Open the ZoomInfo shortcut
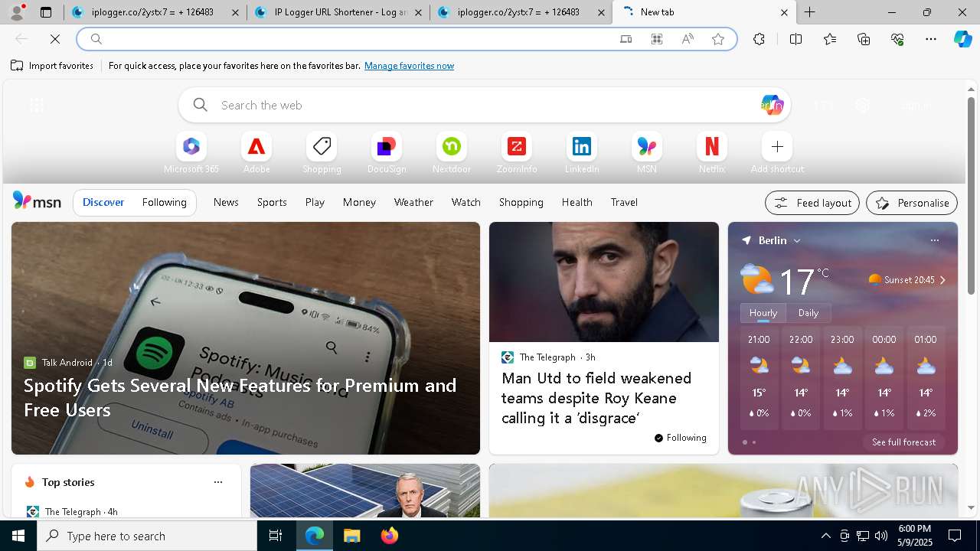This screenshot has height=551, width=980. click(x=517, y=153)
